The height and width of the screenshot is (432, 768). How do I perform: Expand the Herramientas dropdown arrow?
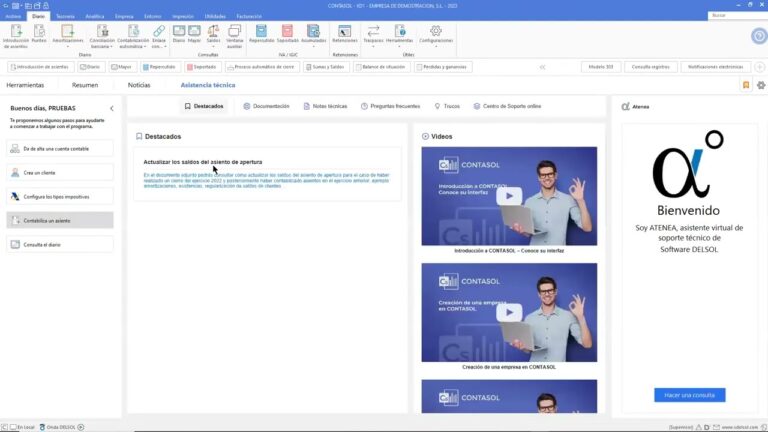400,47
